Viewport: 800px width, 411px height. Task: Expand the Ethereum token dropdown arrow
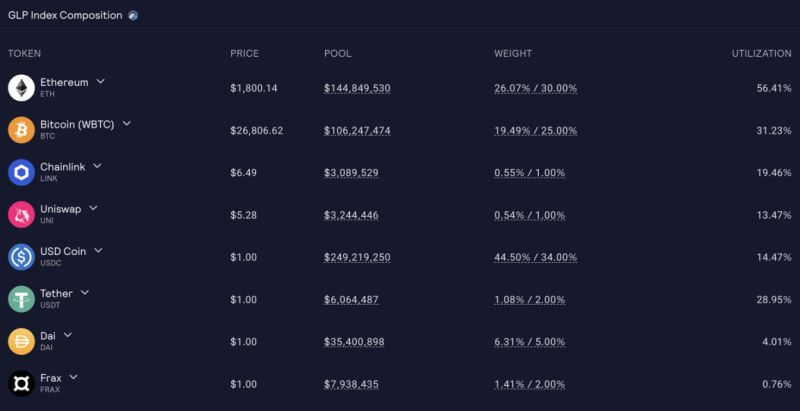tap(101, 81)
